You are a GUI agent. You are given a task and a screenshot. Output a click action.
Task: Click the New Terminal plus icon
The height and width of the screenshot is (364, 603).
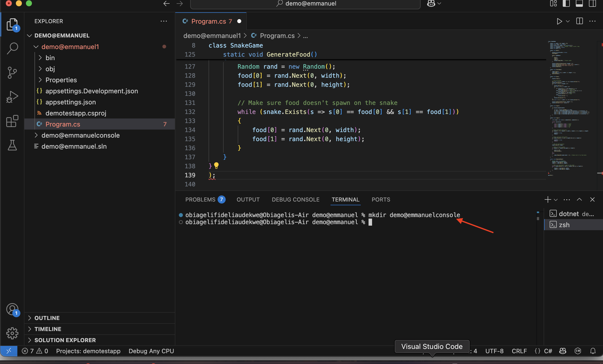(x=547, y=199)
